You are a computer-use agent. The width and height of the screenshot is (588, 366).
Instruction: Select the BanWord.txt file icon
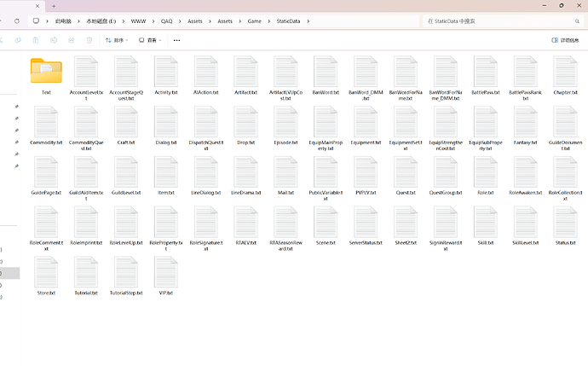tap(326, 72)
